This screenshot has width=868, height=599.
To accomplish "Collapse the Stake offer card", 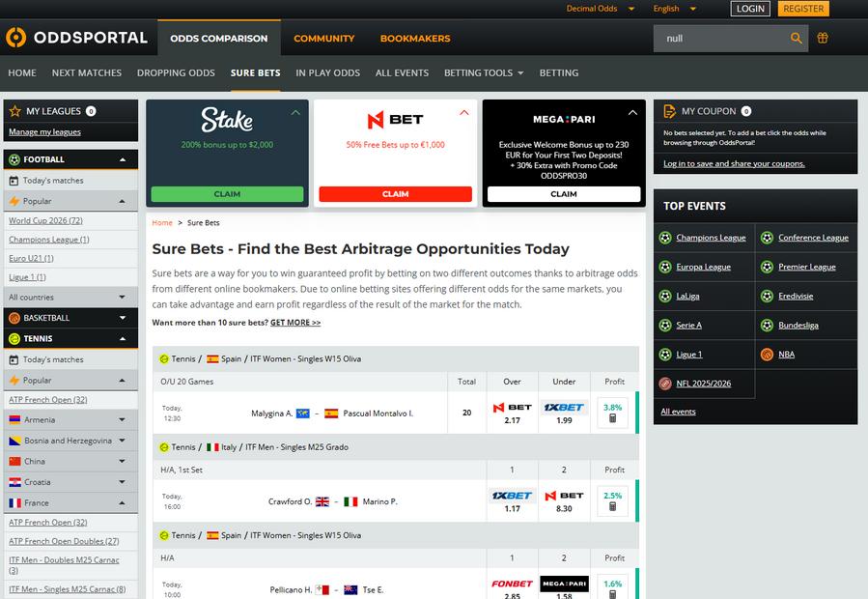I will pyautogui.click(x=296, y=112).
